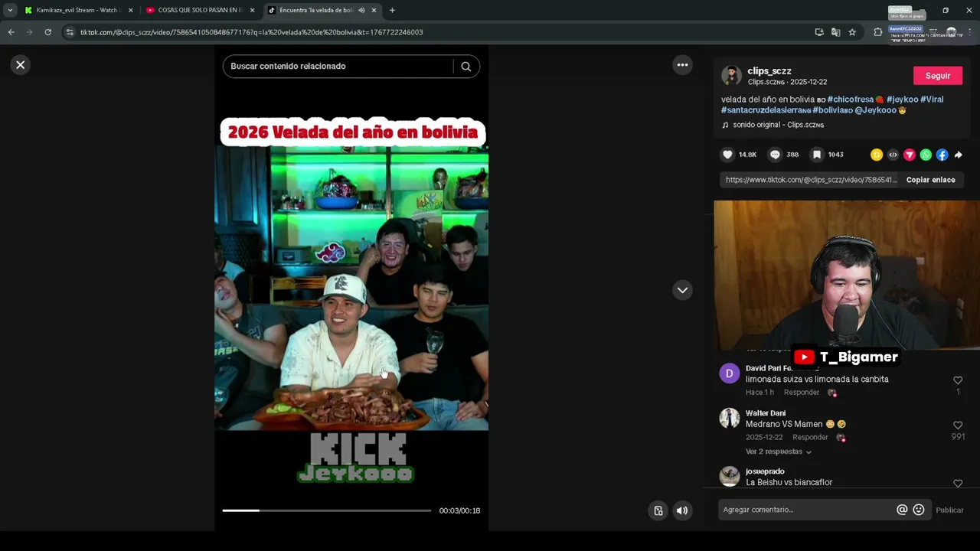Focus the Agregar comentario field
980x551 pixels.
click(x=807, y=510)
